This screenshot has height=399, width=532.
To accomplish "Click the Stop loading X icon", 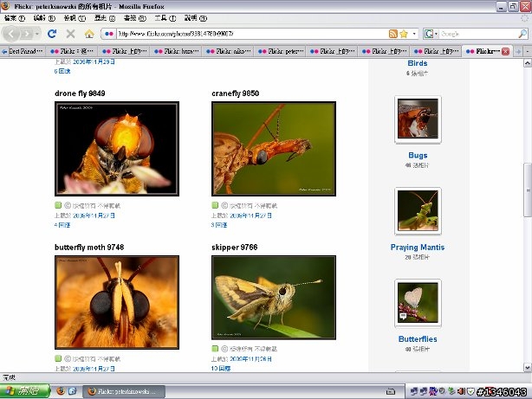I will 70,34.
